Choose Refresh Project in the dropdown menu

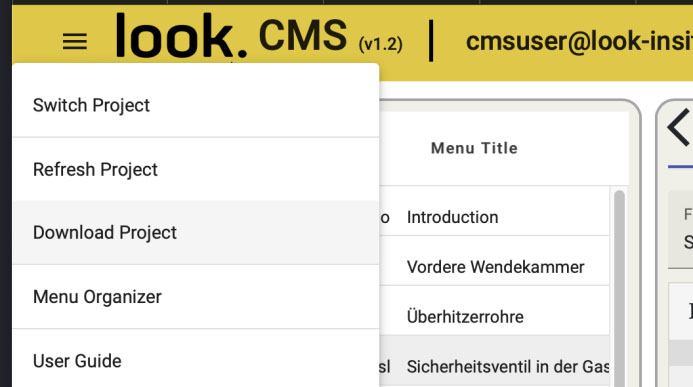pos(196,169)
